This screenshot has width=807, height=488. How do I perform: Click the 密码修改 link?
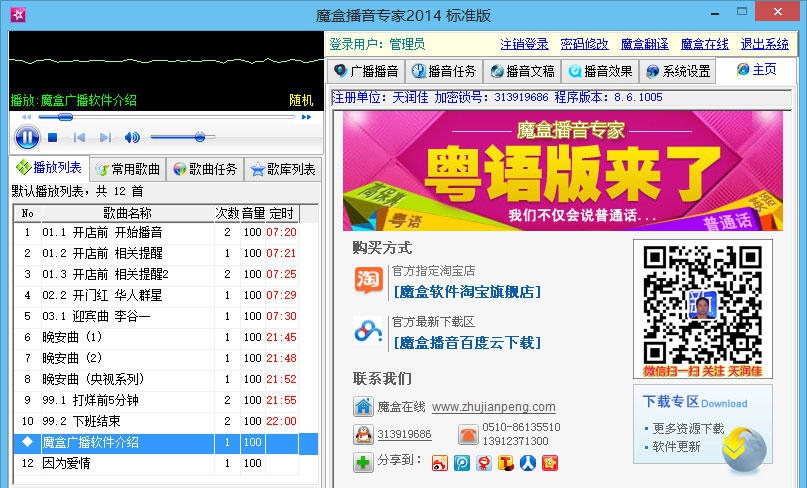click(584, 44)
